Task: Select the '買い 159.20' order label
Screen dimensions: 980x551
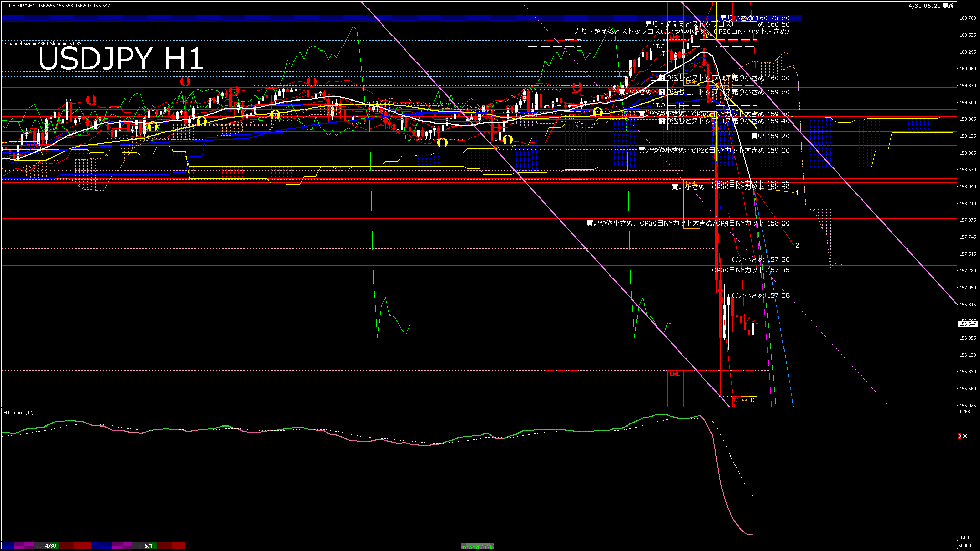Action: pyautogui.click(x=770, y=136)
